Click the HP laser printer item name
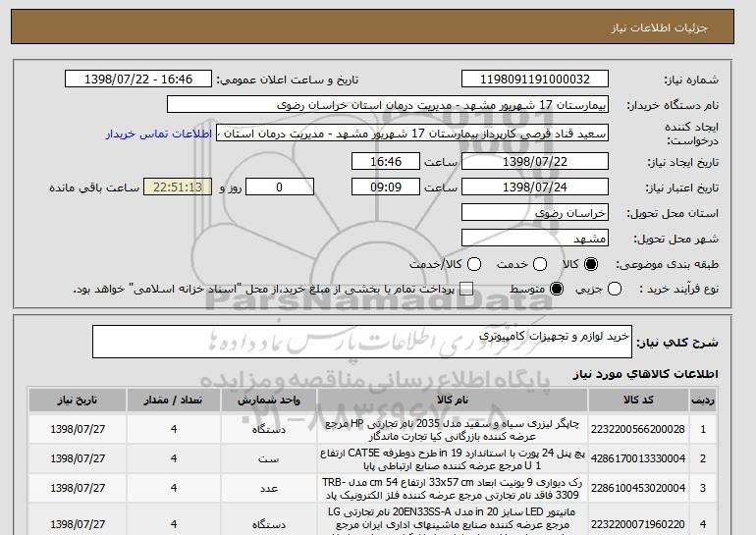 pos(453,430)
